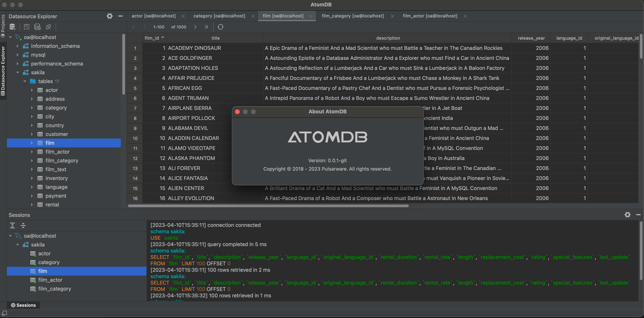Click the release_year column header

[x=531, y=38]
